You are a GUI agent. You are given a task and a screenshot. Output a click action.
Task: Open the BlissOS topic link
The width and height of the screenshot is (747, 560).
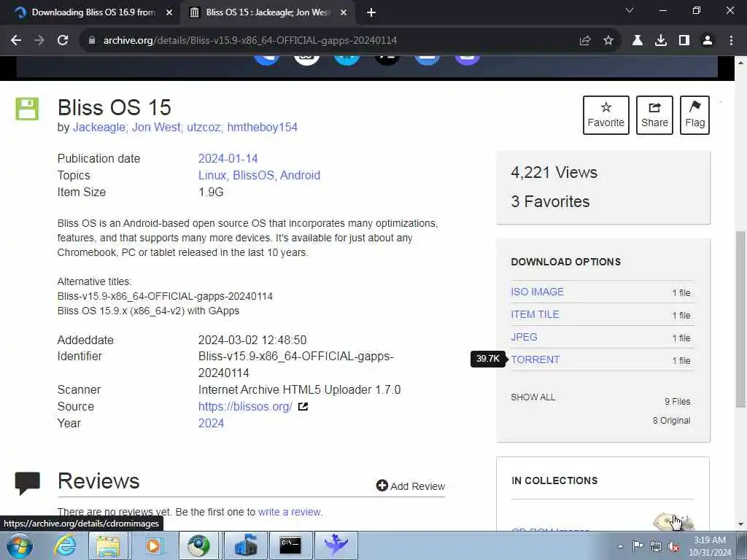point(255,175)
